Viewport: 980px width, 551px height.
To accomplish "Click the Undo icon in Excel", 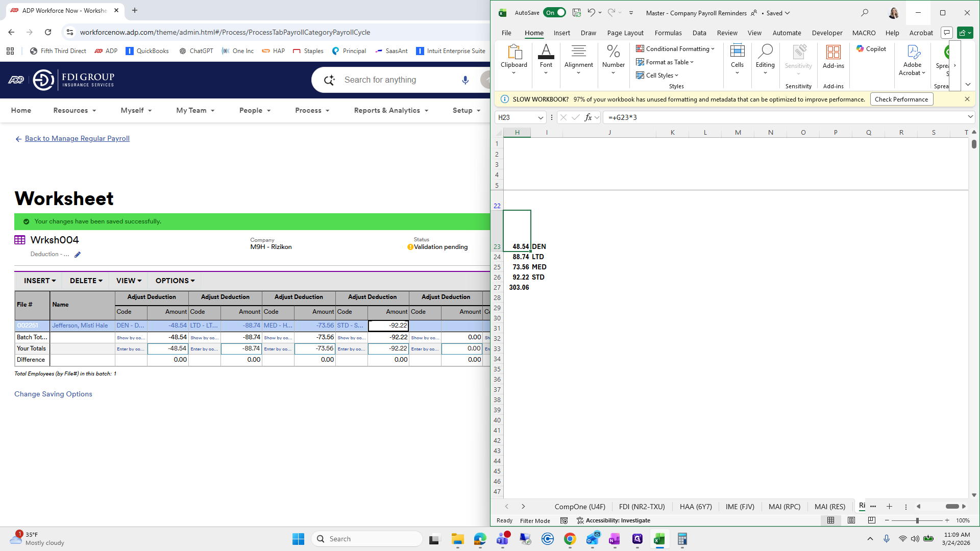I will click(591, 13).
